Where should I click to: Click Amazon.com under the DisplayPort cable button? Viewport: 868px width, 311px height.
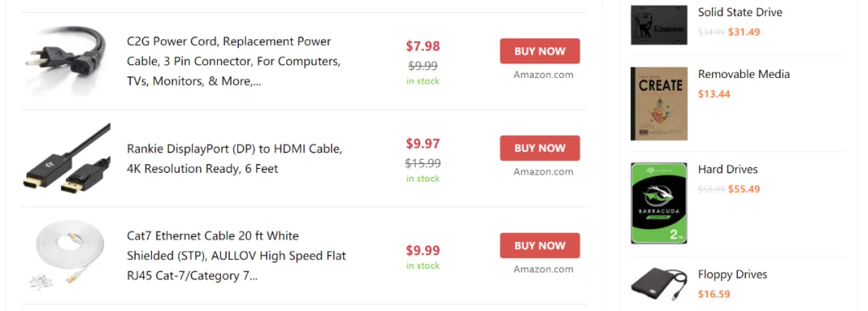[x=543, y=171]
